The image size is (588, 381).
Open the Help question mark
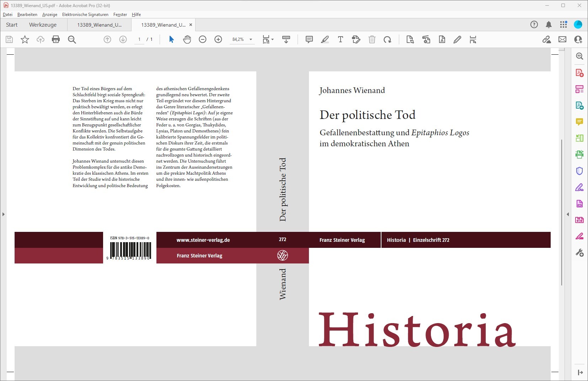[534, 25]
